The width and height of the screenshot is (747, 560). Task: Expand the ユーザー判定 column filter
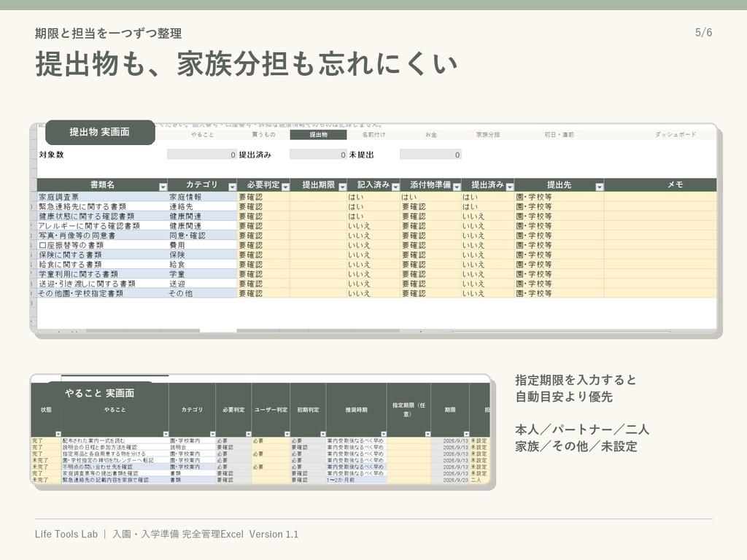coord(287,434)
